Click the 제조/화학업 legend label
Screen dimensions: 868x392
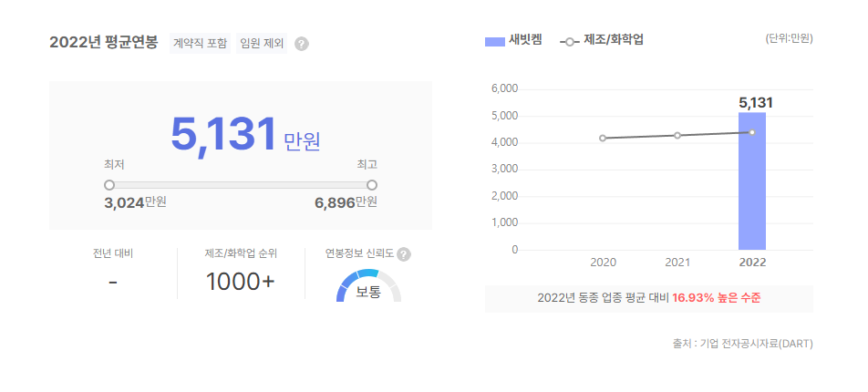614,40
